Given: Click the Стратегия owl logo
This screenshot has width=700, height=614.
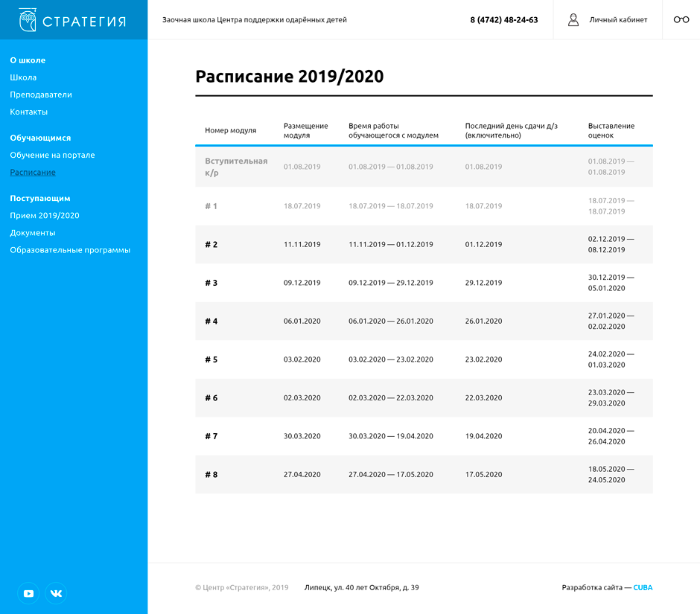Looking at the screenshot, I should (x=28, y=20).
